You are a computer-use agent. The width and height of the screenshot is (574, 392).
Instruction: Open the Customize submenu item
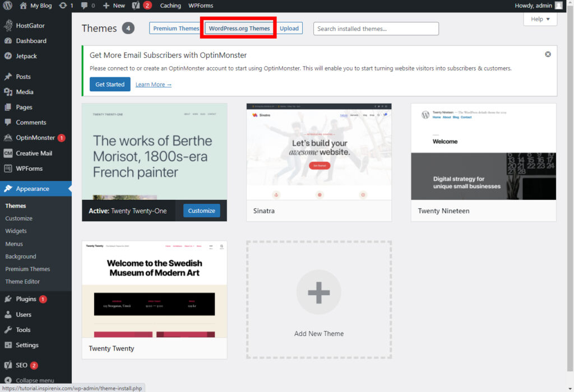tap(18, 218)
